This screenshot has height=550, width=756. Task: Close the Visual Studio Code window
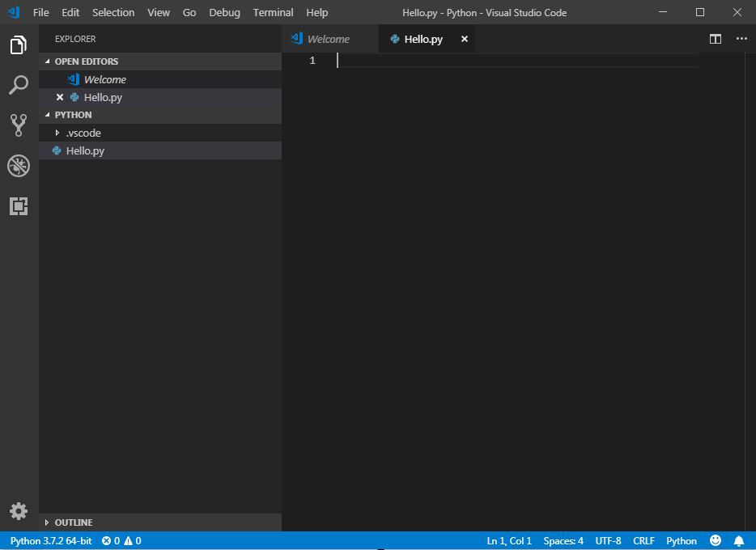[737, 12]
